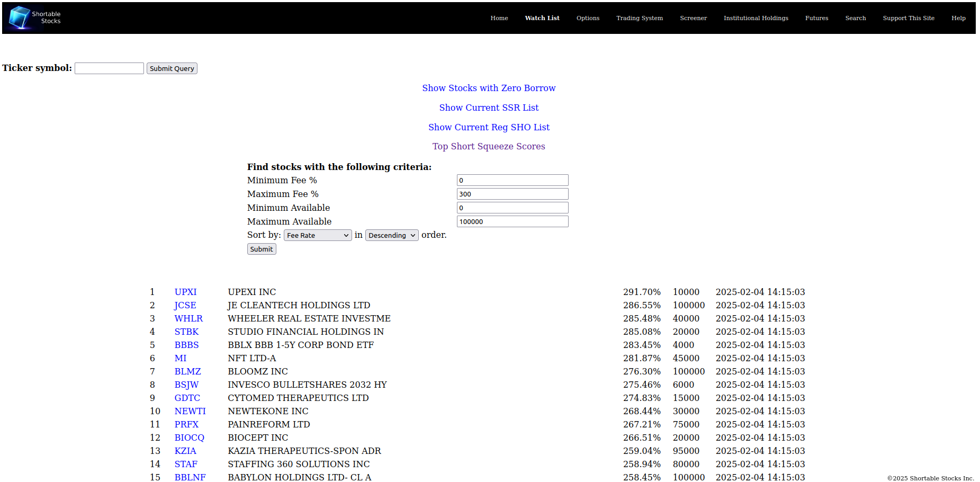
Task: Open the Watch List menu item
Action: (542, 18)
